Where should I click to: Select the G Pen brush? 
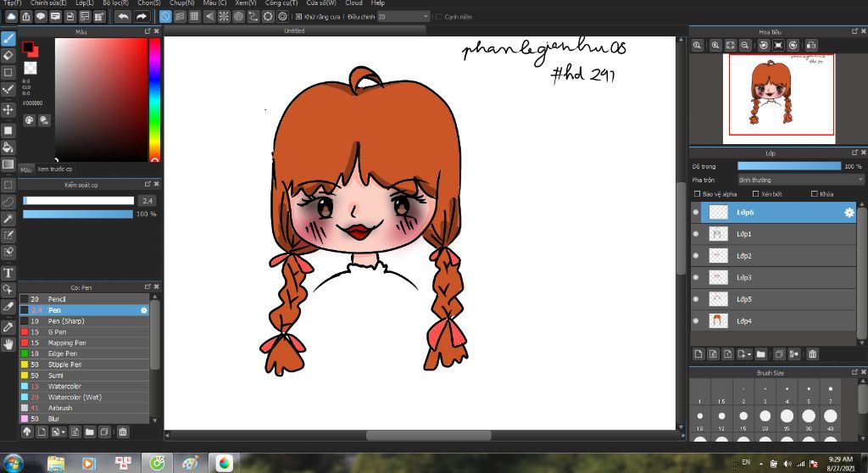[x=85, y=332]
